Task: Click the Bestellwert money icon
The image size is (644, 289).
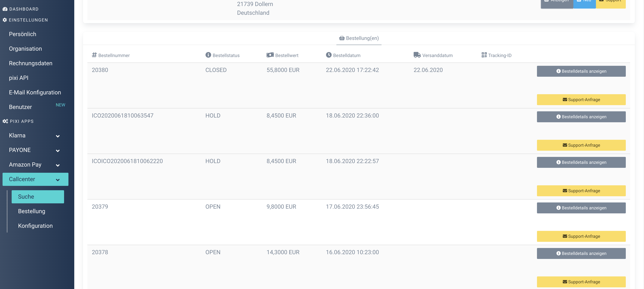Action: pyautogui.click(x=270, y=55)
